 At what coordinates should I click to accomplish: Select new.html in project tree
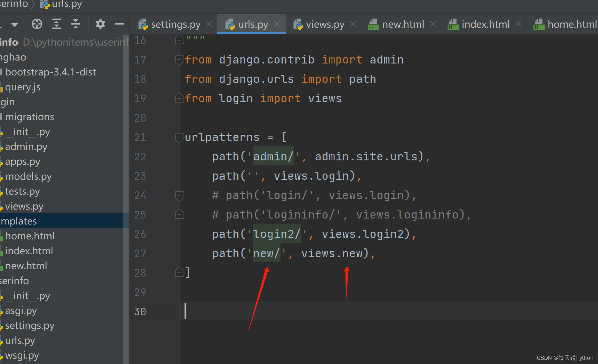click(x=26, y=266)
